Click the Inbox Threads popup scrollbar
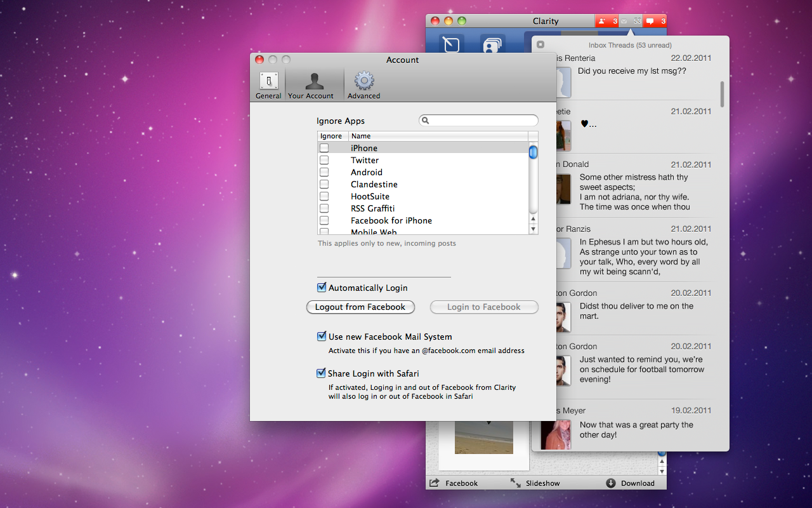This screenshot has height=508, width=812. tap(722, 93)
